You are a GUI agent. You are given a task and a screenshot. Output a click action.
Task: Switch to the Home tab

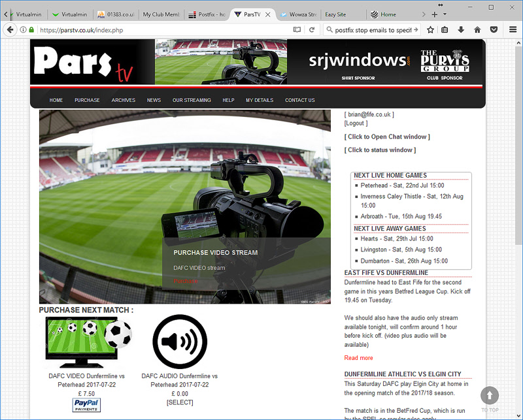[389, 14]
